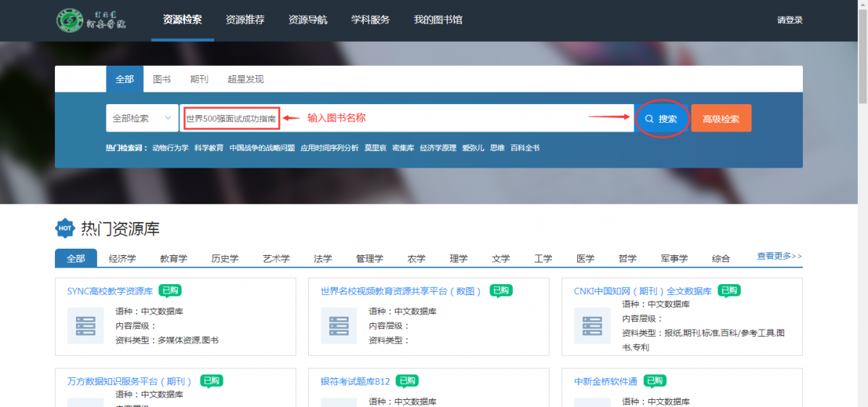Screen dimensions: 868x407
Task: Open 万方数据知识服务平台（期刊）link
Action: tap(131, 382)
